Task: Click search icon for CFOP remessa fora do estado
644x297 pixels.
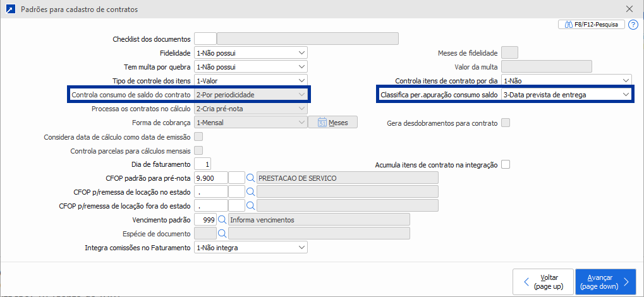Action: pos(250,205)
